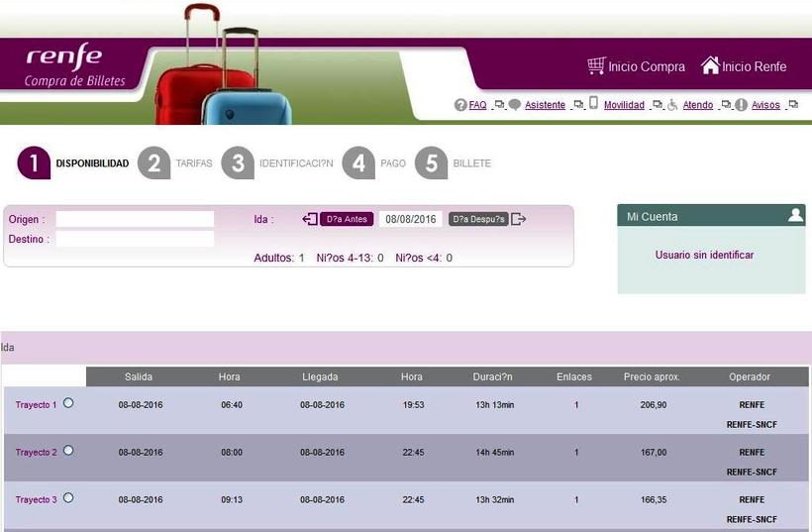
Task: Click the Origen input field
Action: tap(135, 219)
